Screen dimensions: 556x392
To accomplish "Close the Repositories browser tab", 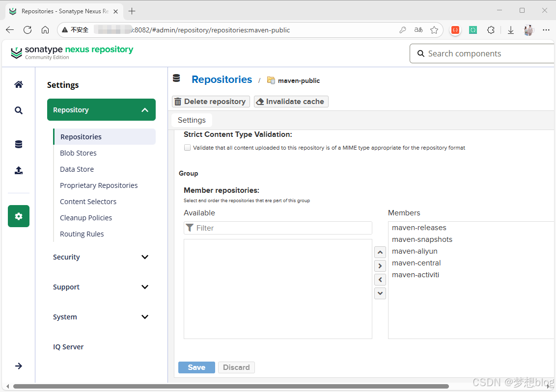I will (115, 11).
